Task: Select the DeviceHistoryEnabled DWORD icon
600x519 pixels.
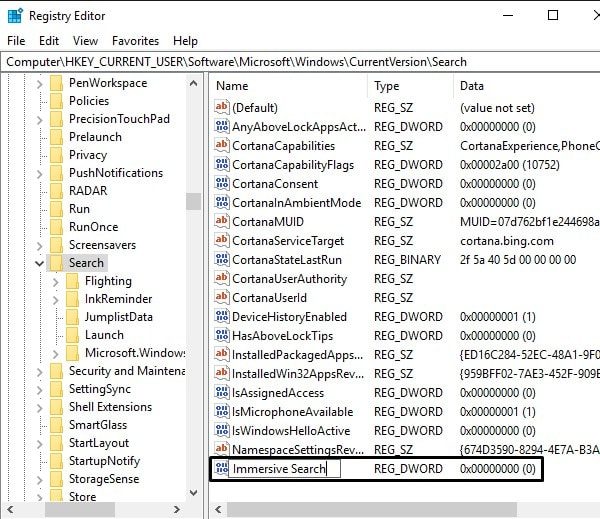Action: coord(222,316)
